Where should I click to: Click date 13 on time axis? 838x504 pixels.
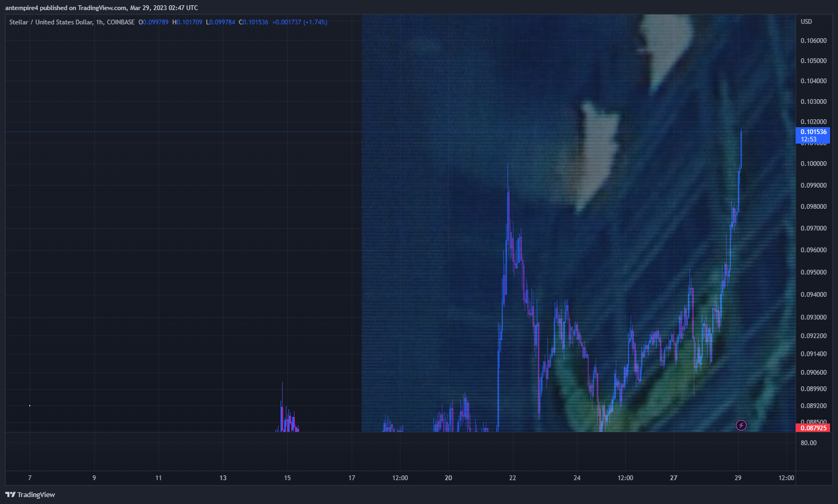pos(223,478)
